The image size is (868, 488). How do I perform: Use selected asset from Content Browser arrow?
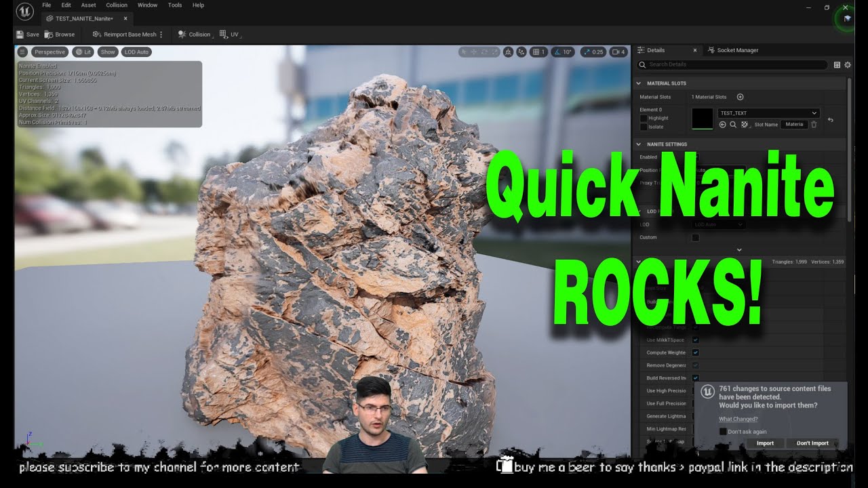[722, 125]
